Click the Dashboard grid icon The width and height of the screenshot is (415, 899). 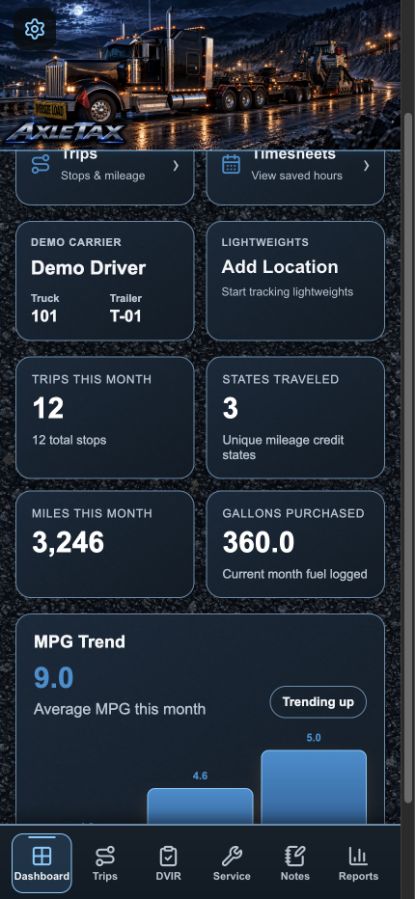[x=42, y=856]
